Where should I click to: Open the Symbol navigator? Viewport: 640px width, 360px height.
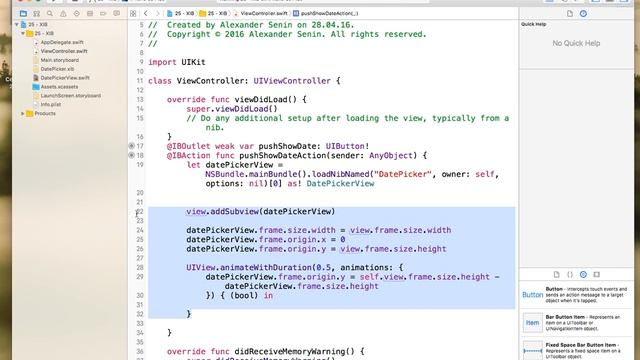point(36,13)
